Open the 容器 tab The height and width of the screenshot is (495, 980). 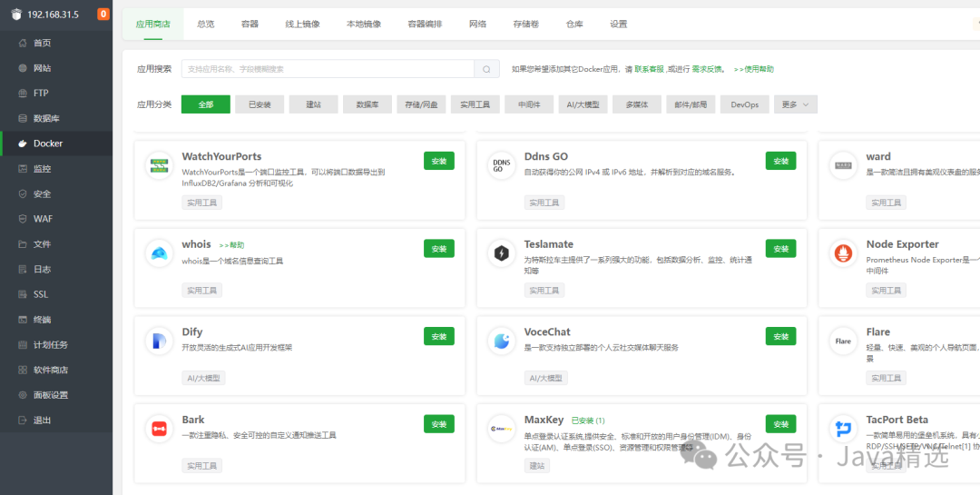tap(250, 24)
